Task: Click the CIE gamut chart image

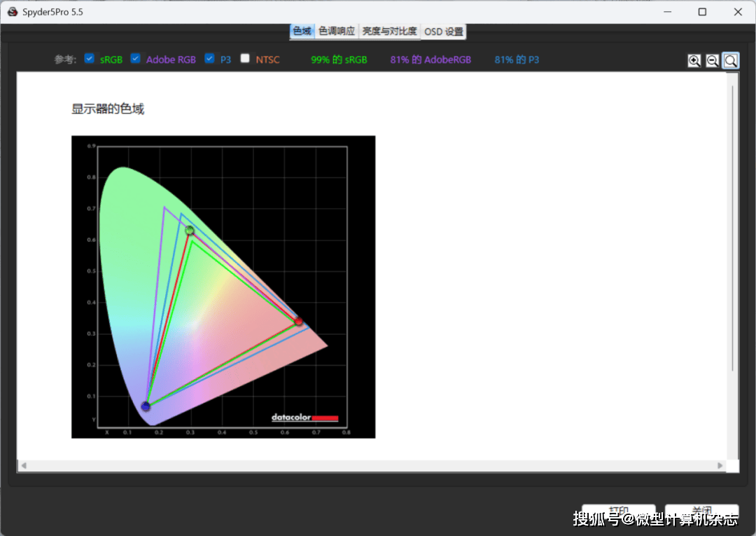Action: pyautogui.click(x=223, y=287)
